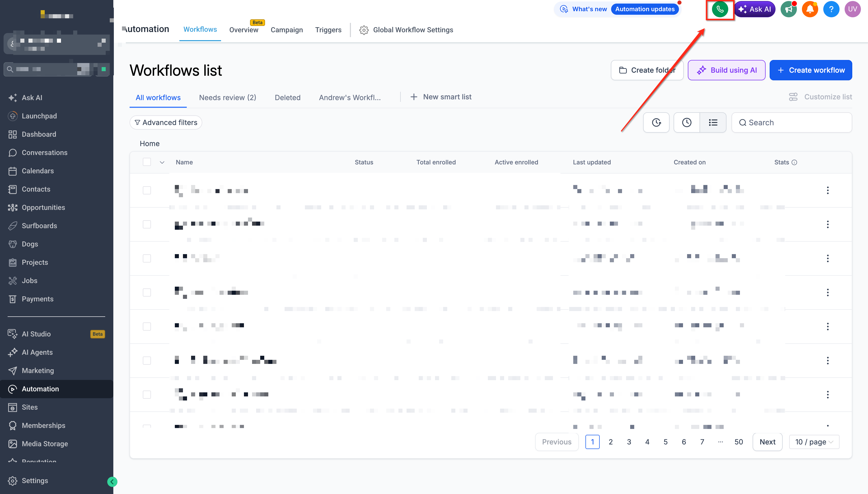
Task: Switch to the list view icon
Action: [713, 122]
